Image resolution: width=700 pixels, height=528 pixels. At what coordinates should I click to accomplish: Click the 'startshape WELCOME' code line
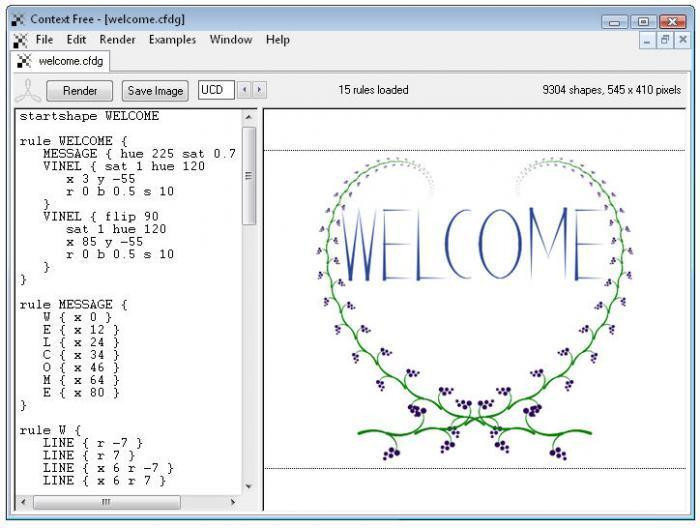(x=89, y=116)
